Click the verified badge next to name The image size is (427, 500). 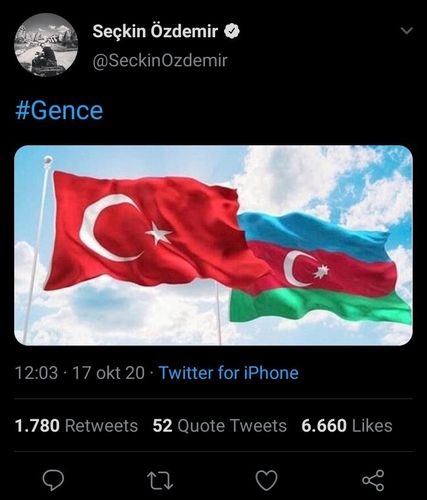click(232, 31)
